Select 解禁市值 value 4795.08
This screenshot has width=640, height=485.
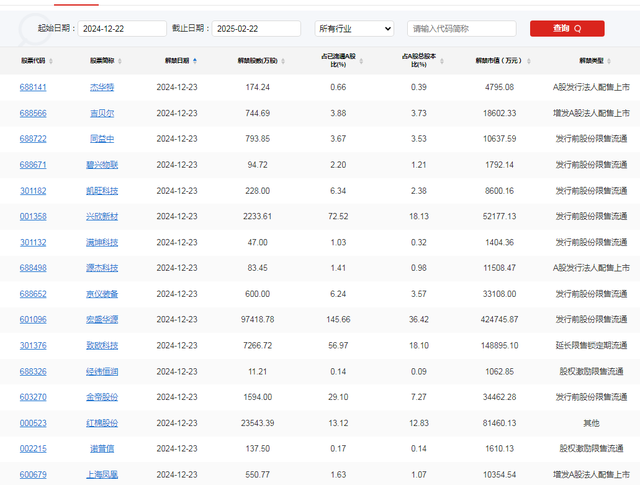tap(500, 87)
